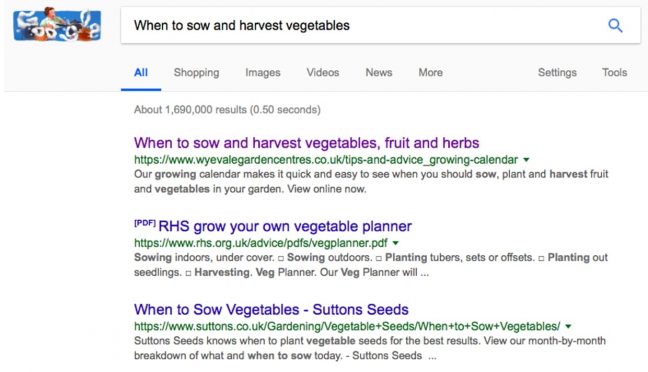Switch to the Images tab
This screenshot has width=648, height=372.
pyautogui.click(x=263, y=72)
